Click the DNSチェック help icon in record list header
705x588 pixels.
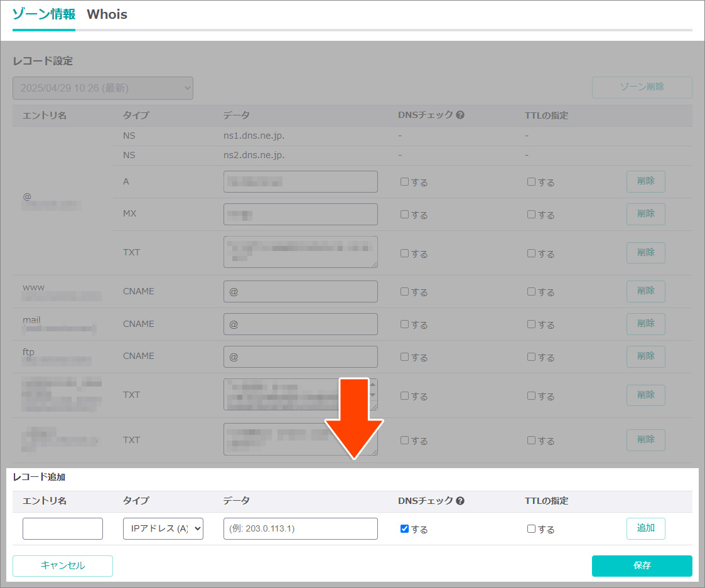[x=460, y=115]
